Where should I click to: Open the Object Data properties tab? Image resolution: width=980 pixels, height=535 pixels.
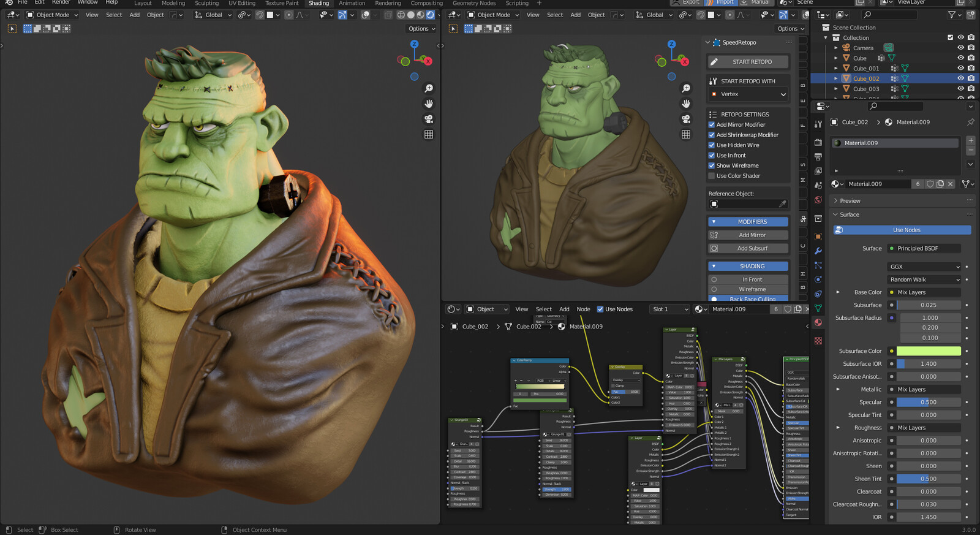[x=818, y=308]
